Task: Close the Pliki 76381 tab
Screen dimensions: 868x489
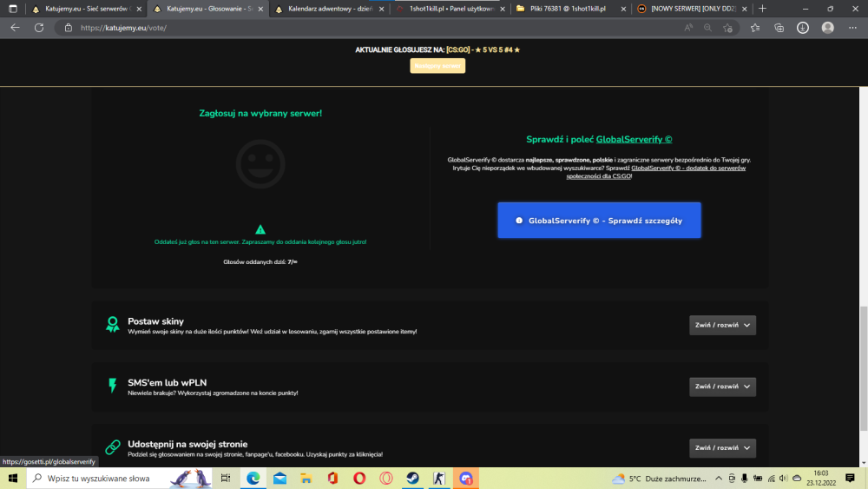Action: click(x=623, y=9)
